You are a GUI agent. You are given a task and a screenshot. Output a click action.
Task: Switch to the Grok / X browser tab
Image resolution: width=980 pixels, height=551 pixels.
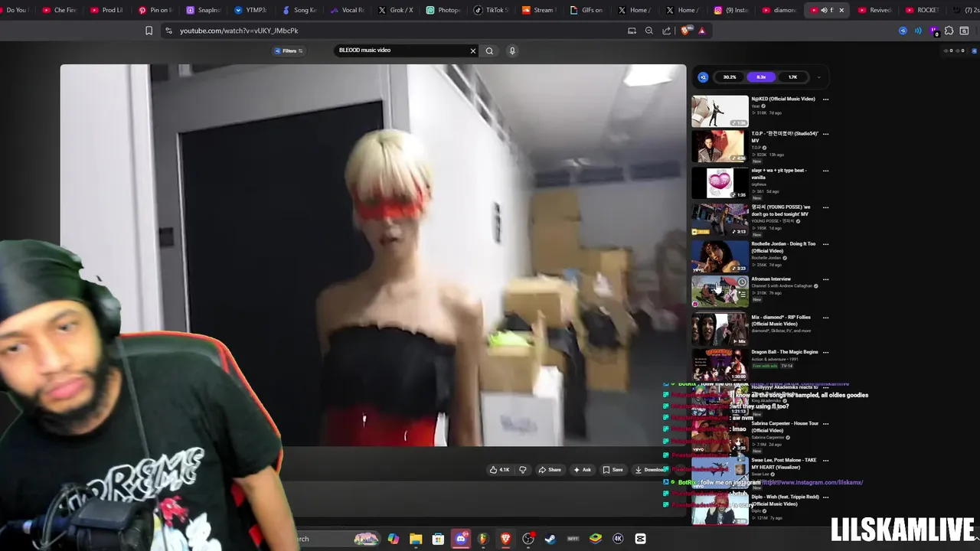396,10
